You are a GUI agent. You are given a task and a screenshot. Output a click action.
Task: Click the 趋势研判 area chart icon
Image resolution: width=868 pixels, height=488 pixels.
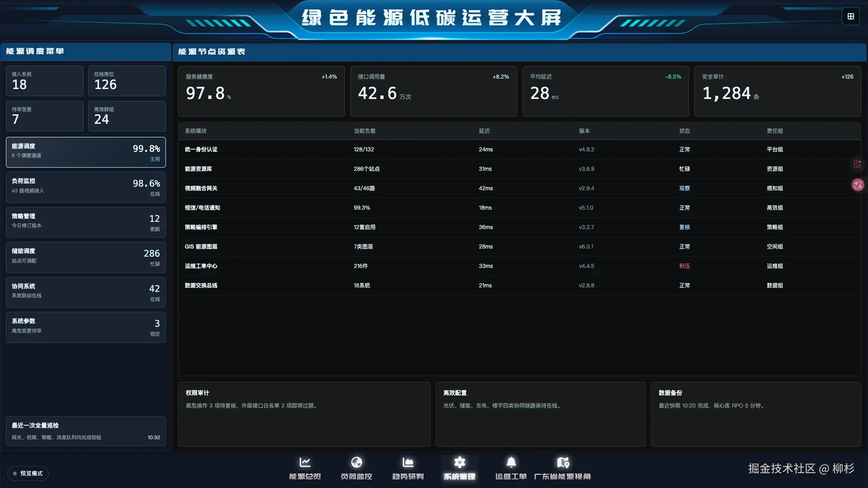click(x=408, y=462)
